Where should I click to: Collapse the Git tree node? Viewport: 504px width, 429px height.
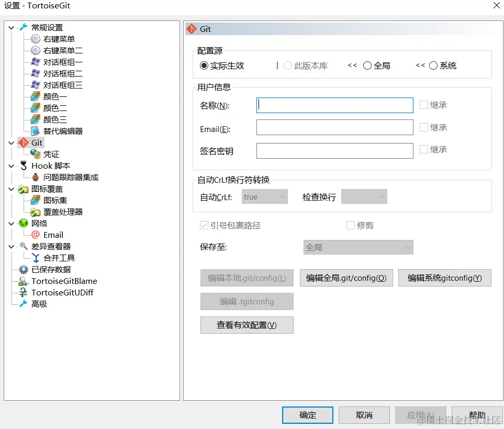[11, 143]
